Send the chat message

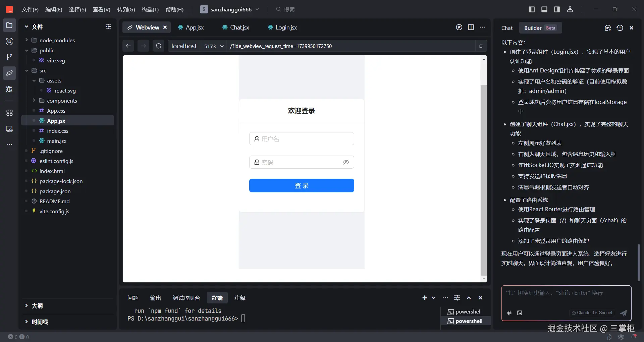coord(624,313)
